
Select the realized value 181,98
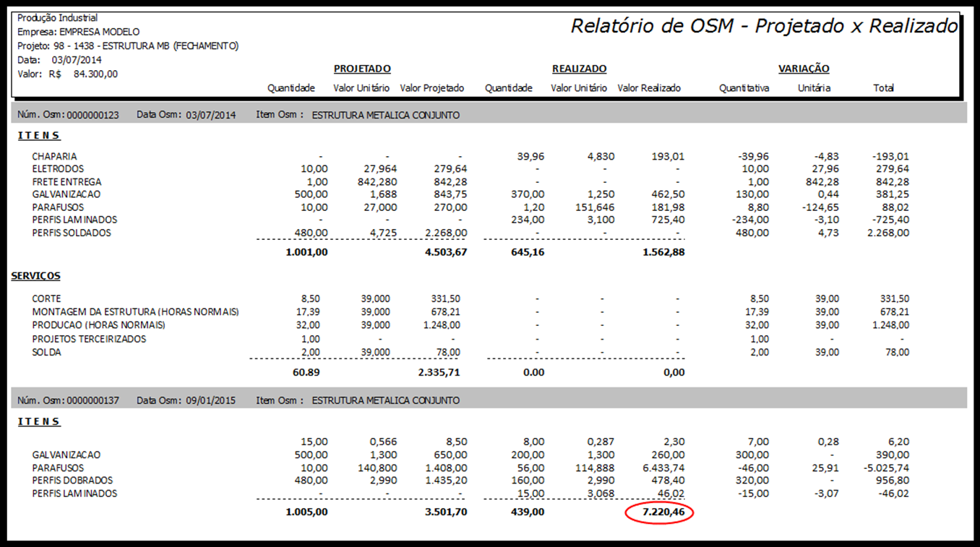[x=669, y=208]
